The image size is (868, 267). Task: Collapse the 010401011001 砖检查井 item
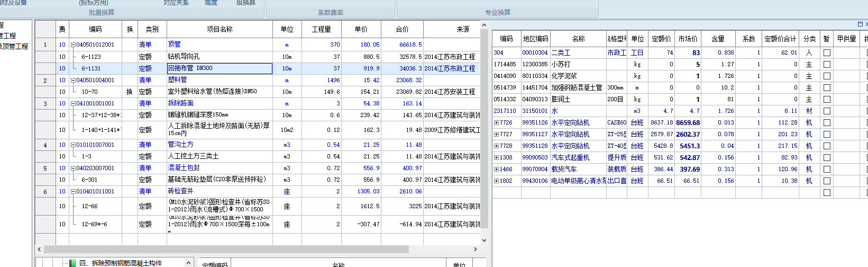(74, 191)
